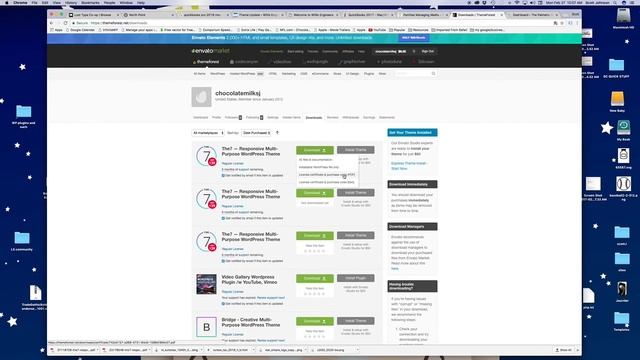Viewport: 640px width, 360px height.
Task: Rate the Bridge theme with stars
Action: coord(315,337)
